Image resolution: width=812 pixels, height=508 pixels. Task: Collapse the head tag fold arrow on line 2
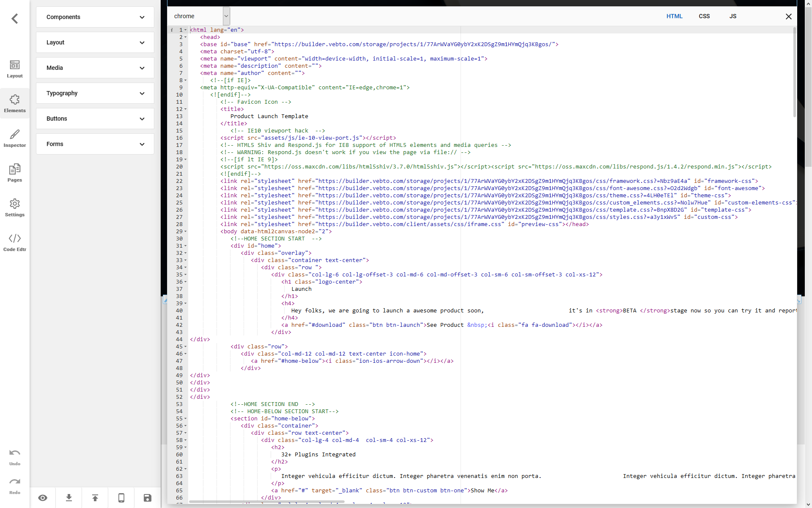pyautogui.click(x=185, y=37)
